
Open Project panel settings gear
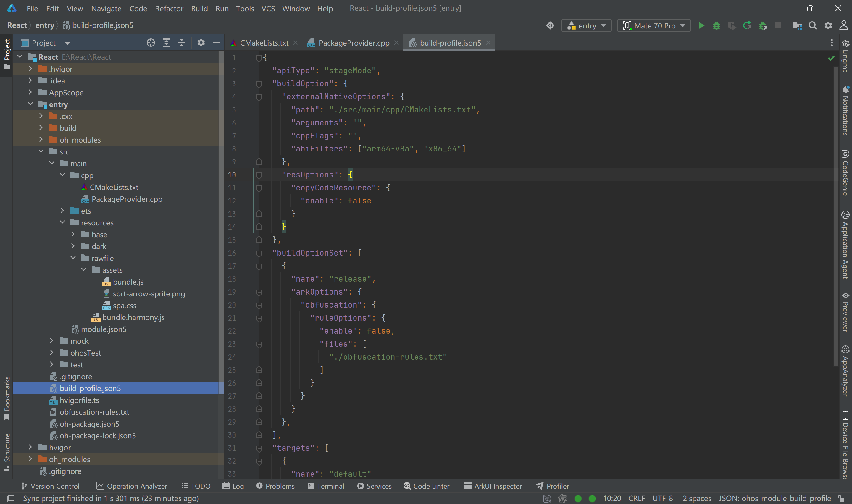click(x=201, y=43)
